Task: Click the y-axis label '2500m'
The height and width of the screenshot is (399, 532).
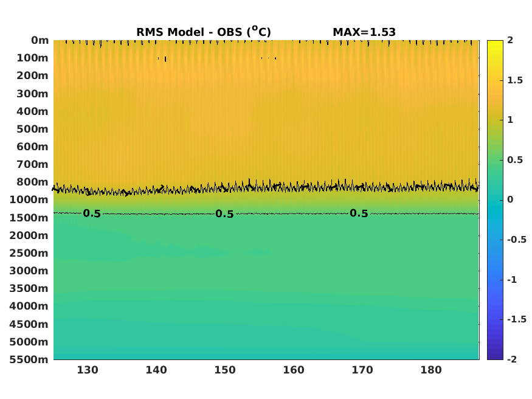Action: coord(29,253)
